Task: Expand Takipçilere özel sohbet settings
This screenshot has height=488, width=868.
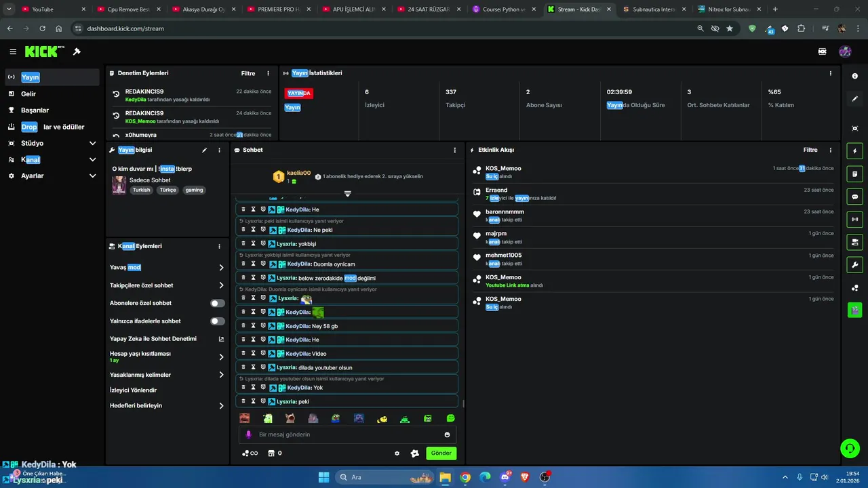Action: click(221, 285)
